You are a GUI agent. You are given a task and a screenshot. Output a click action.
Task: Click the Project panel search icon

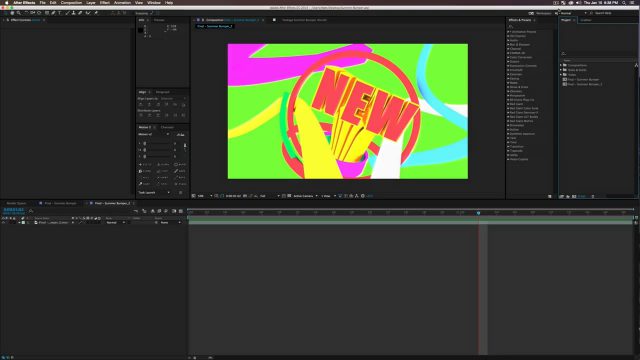(x=564, y=53)
